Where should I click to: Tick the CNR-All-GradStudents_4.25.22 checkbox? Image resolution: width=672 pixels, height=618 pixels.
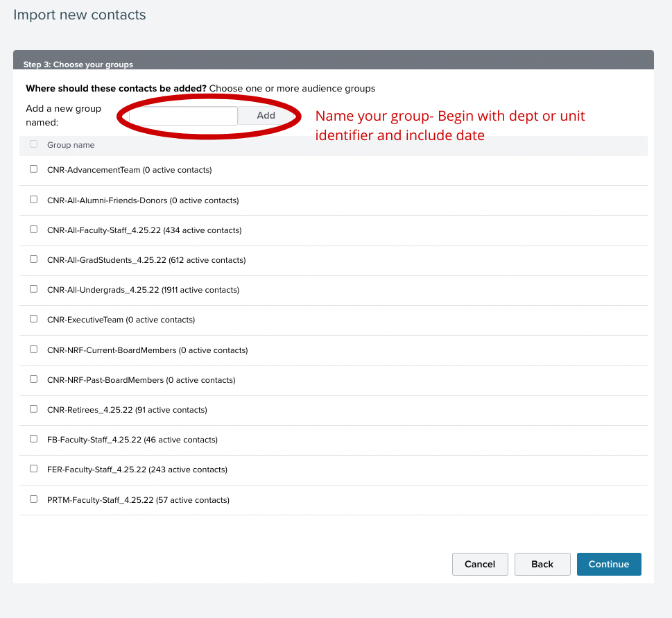coord(33,259)
